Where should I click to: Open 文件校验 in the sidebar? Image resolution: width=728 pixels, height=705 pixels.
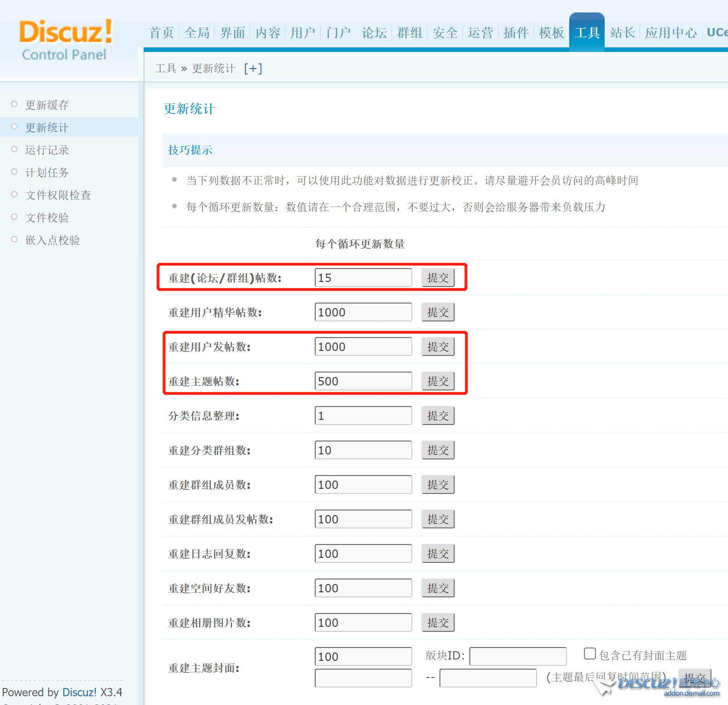tap(47, 218)
